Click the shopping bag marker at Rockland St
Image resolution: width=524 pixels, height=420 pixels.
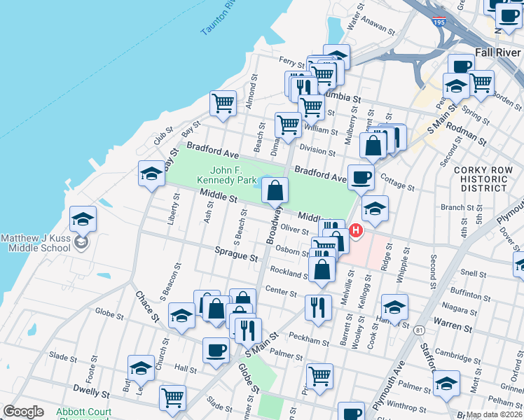[x=322, y=269]
